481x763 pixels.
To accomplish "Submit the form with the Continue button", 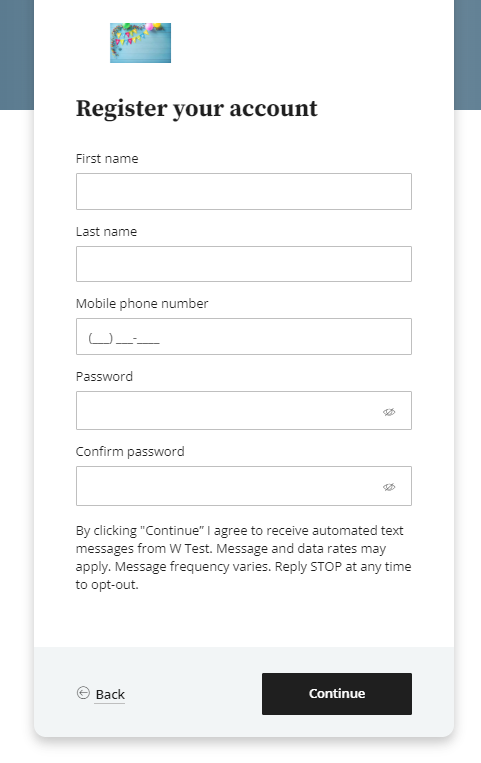I will [337, 694].
